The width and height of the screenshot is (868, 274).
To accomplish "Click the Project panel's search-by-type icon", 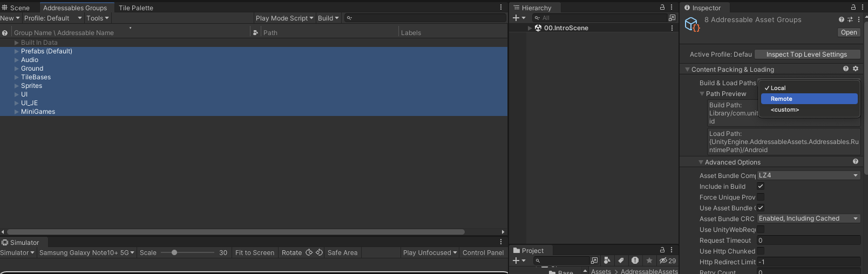I will coord(607,261).
